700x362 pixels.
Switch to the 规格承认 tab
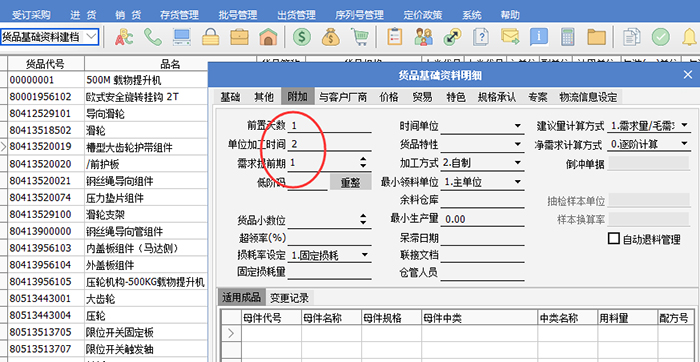(496, 97)
